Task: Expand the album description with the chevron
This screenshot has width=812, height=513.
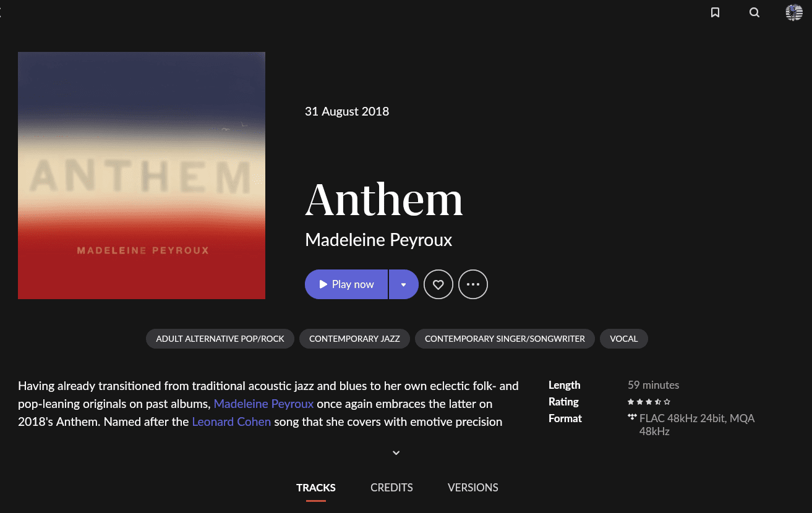Action: point(396,452)
